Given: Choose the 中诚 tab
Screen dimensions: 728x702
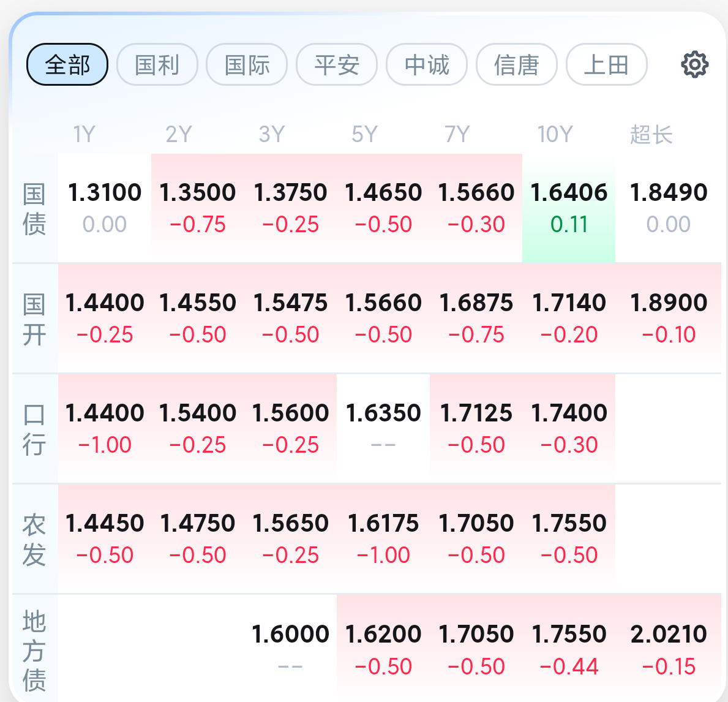Looking at the screenshot, I should point(427,64).
